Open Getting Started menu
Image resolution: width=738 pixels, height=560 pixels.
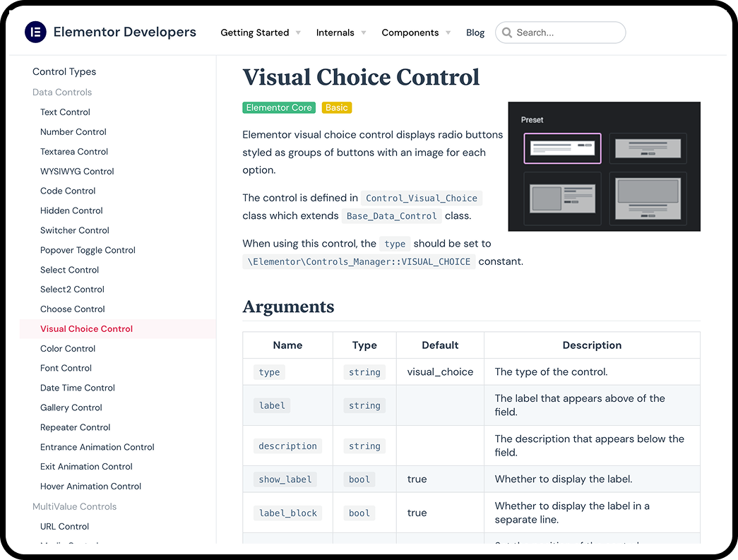click(255, 32)
